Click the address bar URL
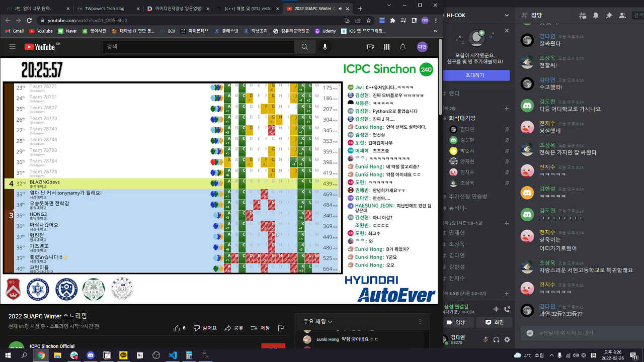The image size is (644, 362). (88, 21)
